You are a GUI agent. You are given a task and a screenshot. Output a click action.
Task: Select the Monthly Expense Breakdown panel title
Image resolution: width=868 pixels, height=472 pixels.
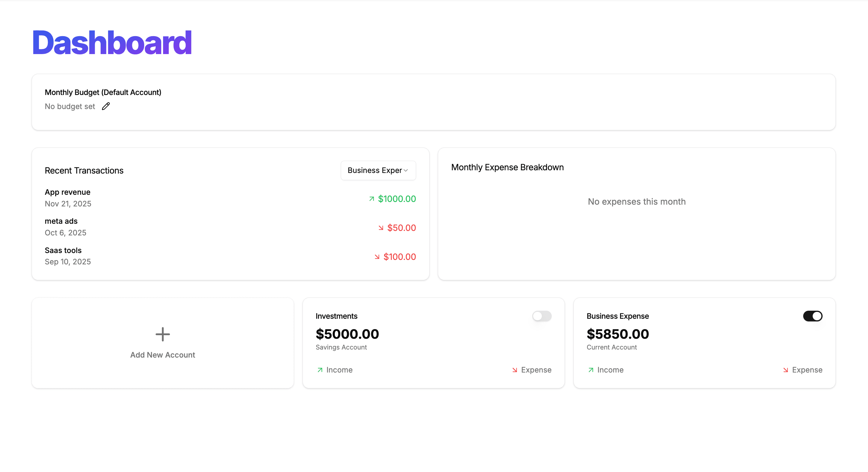point(507,167)
